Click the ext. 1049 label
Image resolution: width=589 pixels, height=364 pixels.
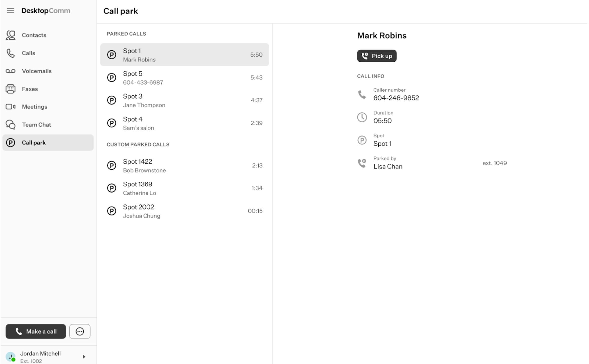pos(495,163)
